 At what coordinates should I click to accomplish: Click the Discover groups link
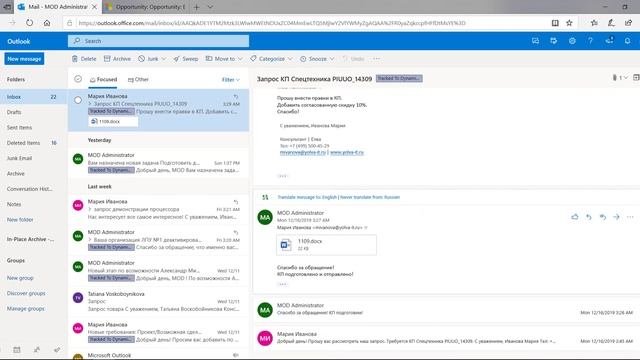pos(26,293)
